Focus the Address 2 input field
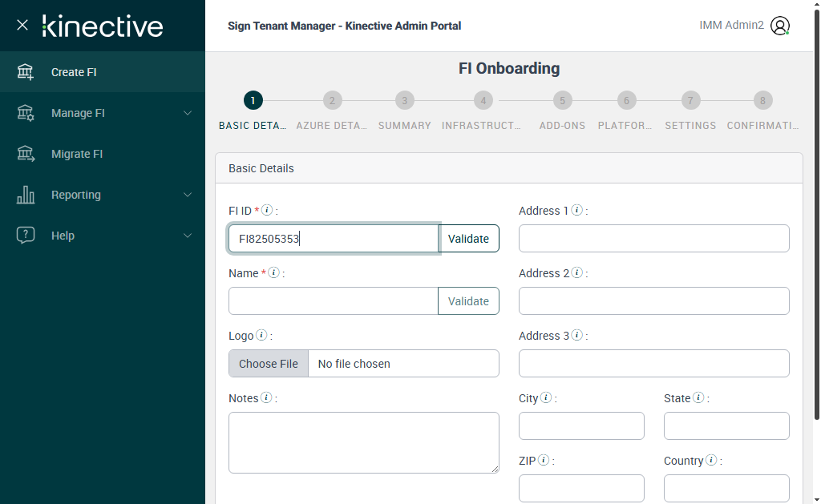This screenshot has width=821, height=504. tap(654, 301)
